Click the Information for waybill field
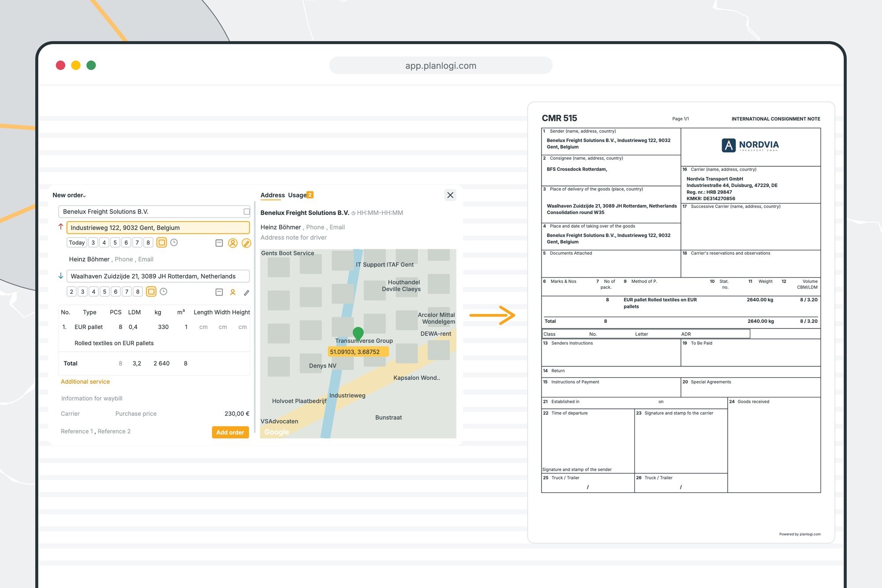The image size is (882, 588). tap(92, 398)
